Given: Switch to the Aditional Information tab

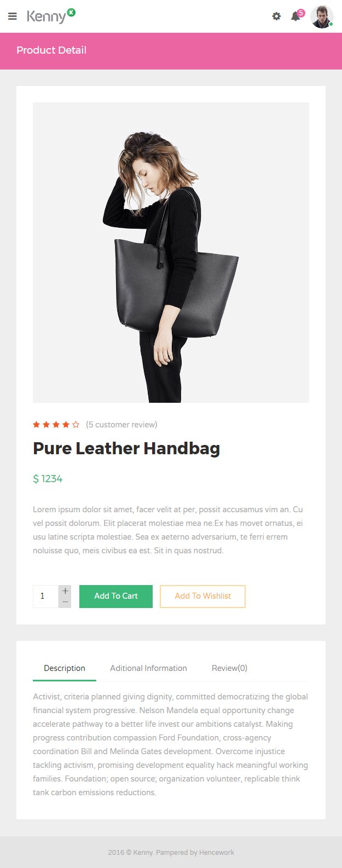Looking at the screenshot, I should (148, 668).
